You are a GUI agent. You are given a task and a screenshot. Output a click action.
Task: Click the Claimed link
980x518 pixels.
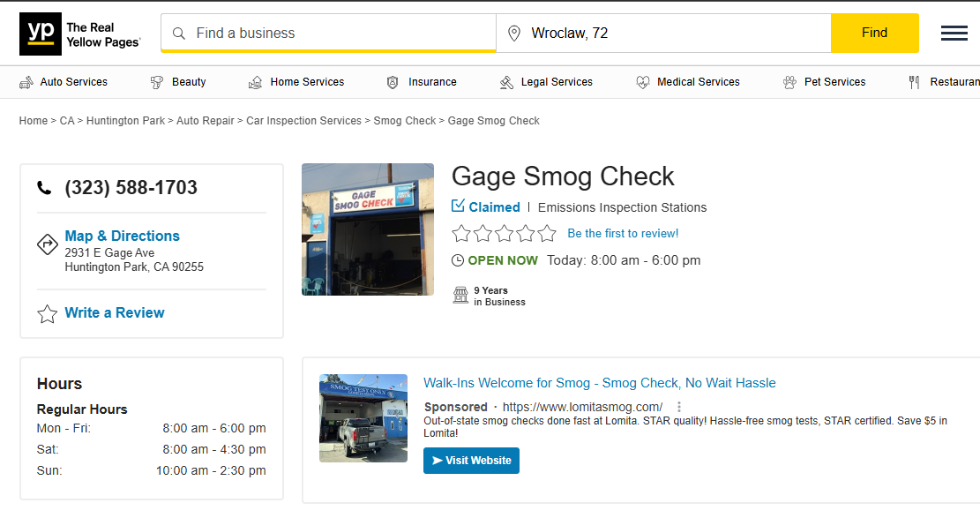(494, 207)
